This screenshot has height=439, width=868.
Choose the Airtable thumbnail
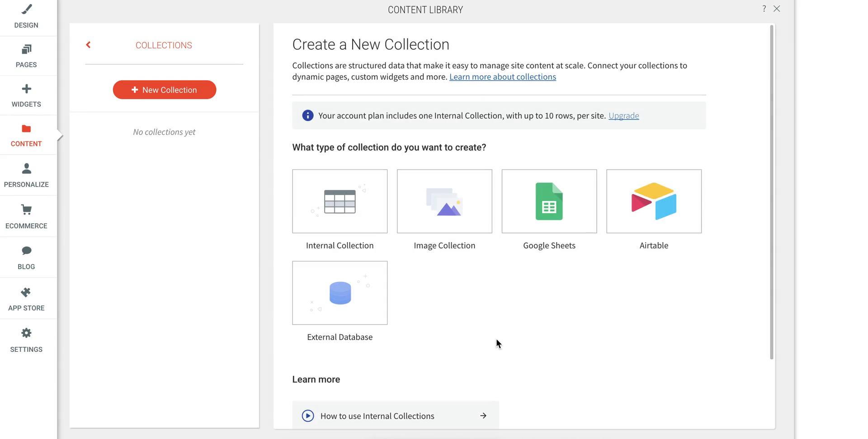[654, 201]
